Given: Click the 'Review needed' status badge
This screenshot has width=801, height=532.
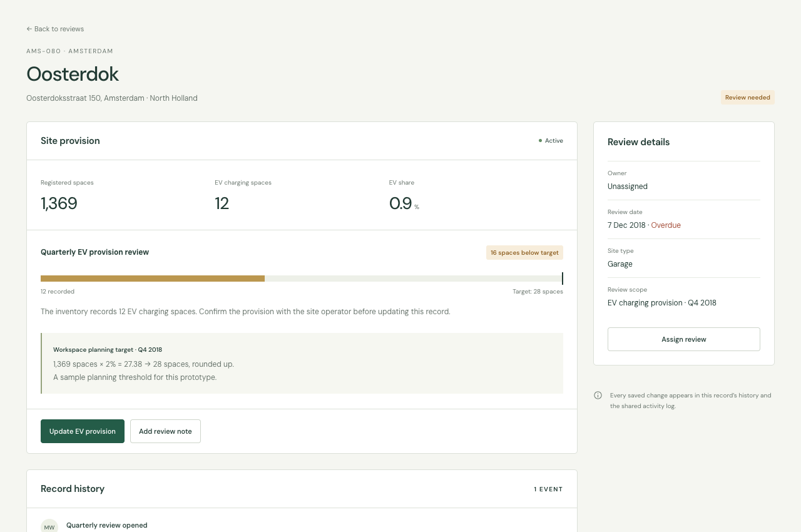Looking at the screenshot, I should (x=747, y=98).
